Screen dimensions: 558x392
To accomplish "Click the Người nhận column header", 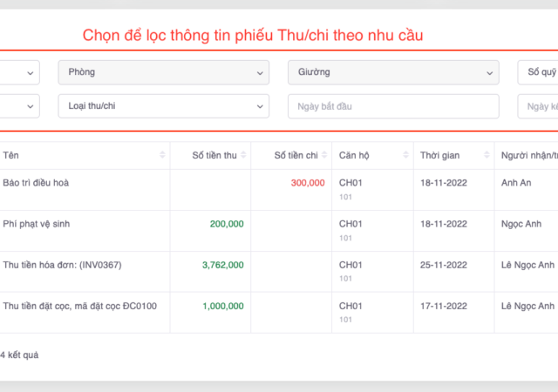I will [528, 155].
